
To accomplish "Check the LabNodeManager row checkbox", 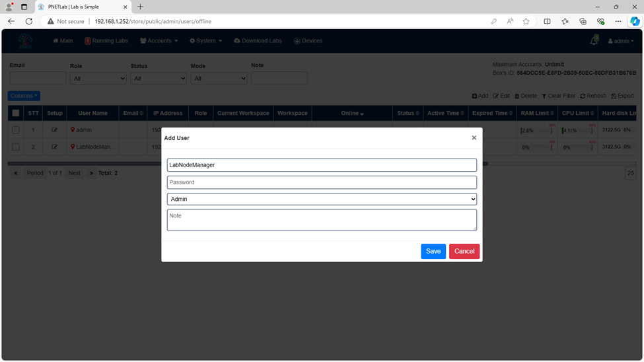I will coord(16,147).
